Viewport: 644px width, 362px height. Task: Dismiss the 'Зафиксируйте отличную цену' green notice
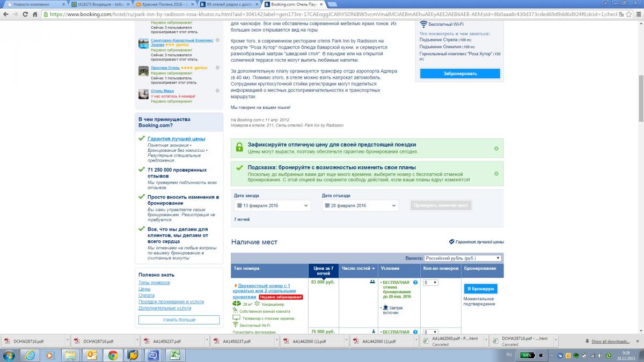pyautogui.click(x=496, y=149)
